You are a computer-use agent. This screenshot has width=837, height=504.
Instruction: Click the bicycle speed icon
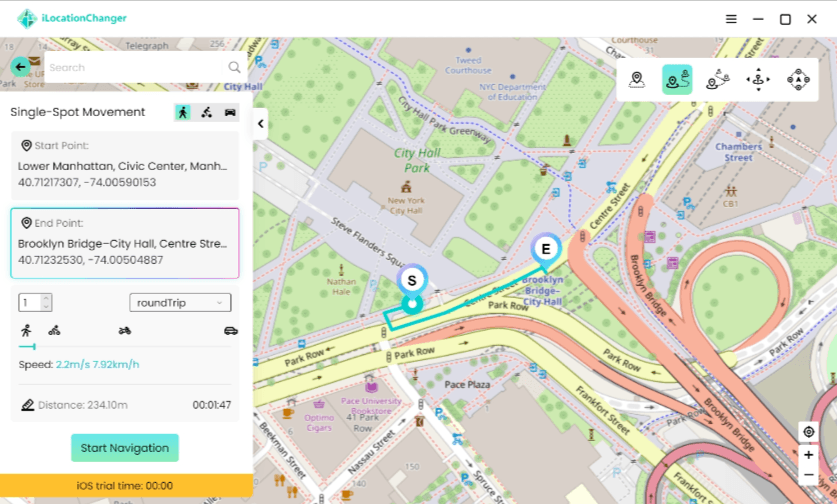pos(54,330)
